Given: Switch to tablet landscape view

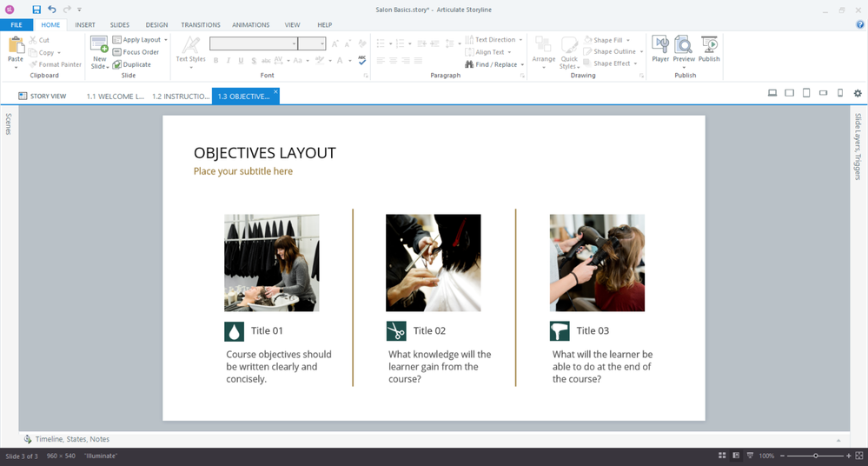Looking at the screenshot, I should (x=789, y=93).
